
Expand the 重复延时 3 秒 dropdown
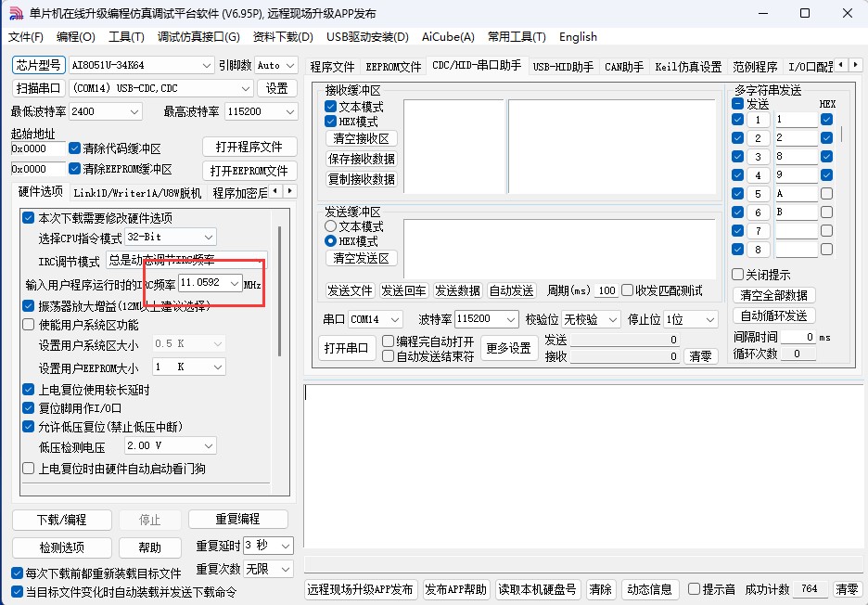286,546
